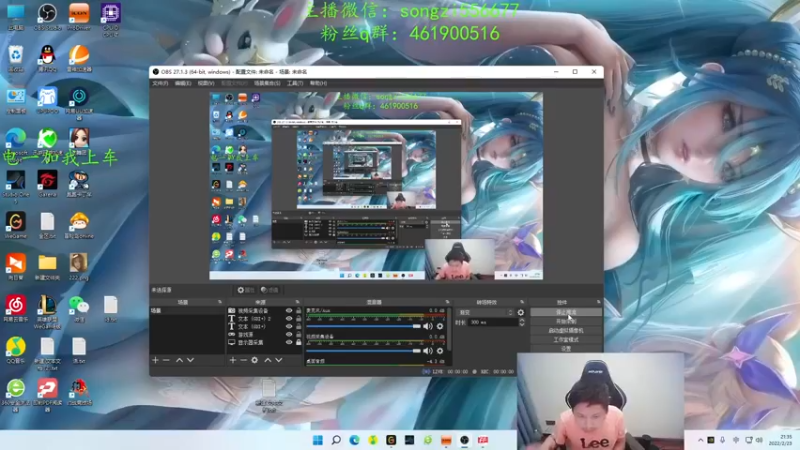The width and height of the screenshot is (800, 450).
Task: Toggle lock on video capture device source
Action: coord(298,311)
